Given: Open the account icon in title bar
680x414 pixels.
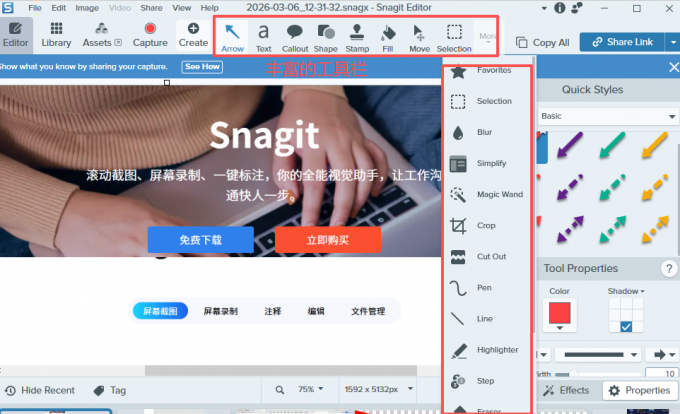Looking at the screenshot, I should pyautogui.click(x=577, y=8).
